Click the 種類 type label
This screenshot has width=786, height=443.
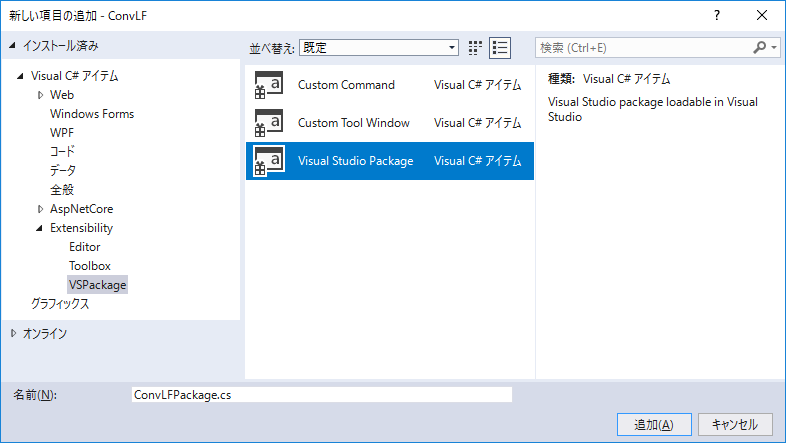[x=561, y=79]
